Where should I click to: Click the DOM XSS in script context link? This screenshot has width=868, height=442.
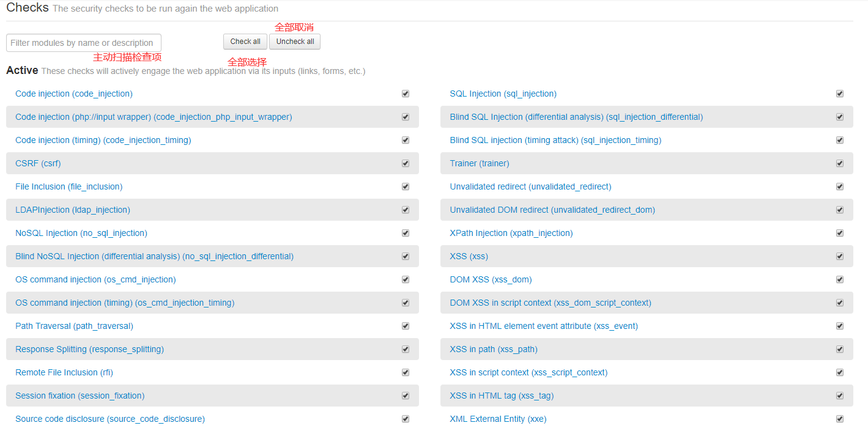click(x=550, y=303)
